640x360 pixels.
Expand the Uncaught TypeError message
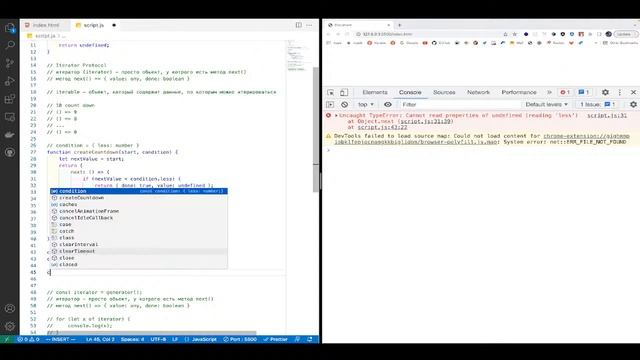[336, 116]
